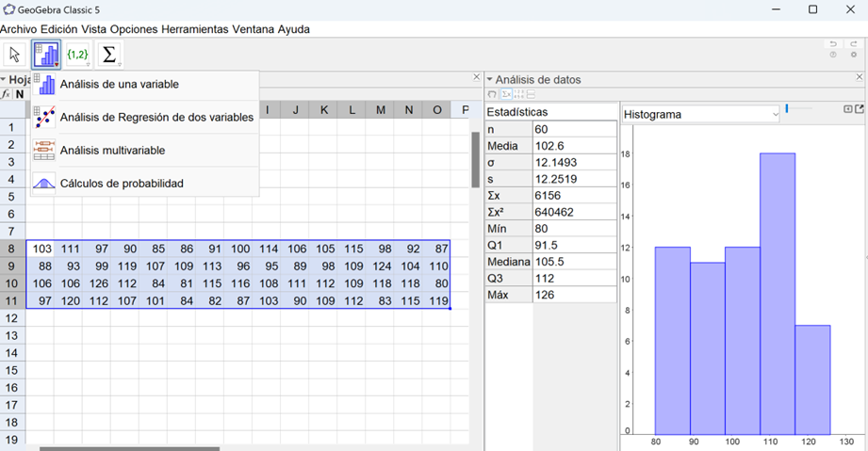Click the bar chart icon of Análisis de una variable
This screenshot has height=451, width=868.
click(44, 84)
